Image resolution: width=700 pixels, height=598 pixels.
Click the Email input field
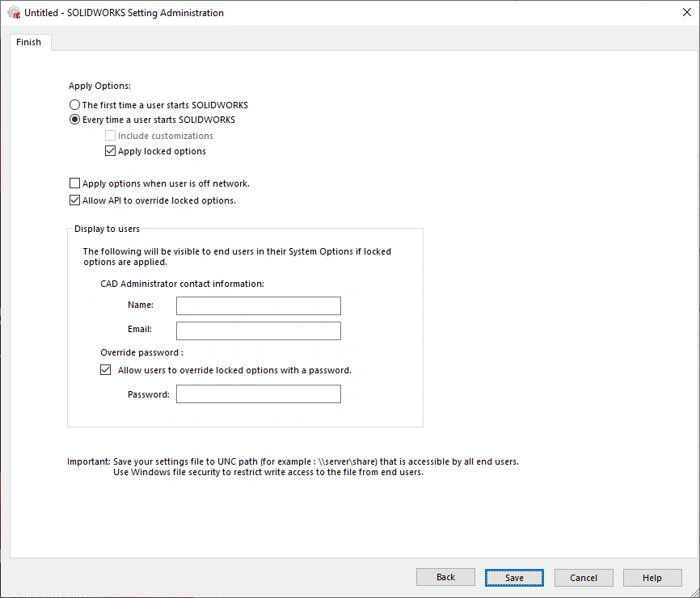tap(259, 331)
